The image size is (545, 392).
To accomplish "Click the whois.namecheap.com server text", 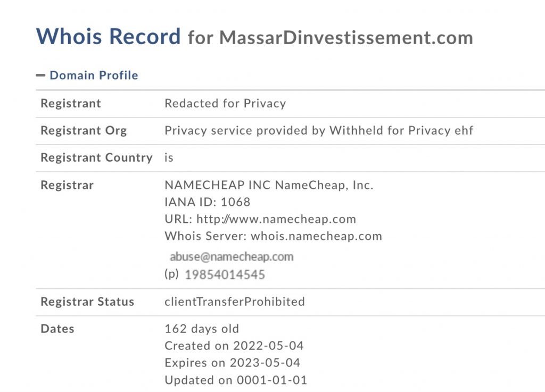I will [316, 236].
